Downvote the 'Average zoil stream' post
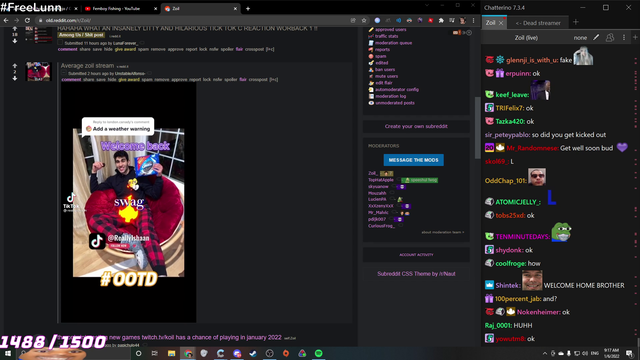This screenshot has width=640, height=360. tap(15, 78)
